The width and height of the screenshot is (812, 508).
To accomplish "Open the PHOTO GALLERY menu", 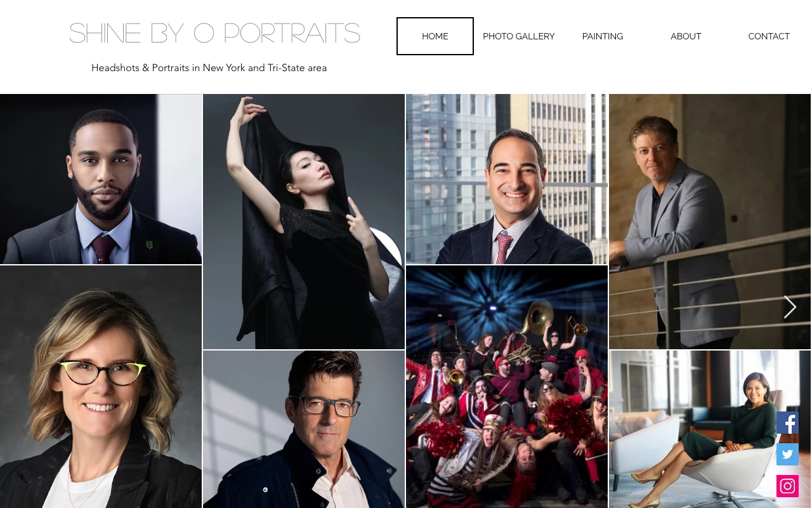I will tap(519, 36).
